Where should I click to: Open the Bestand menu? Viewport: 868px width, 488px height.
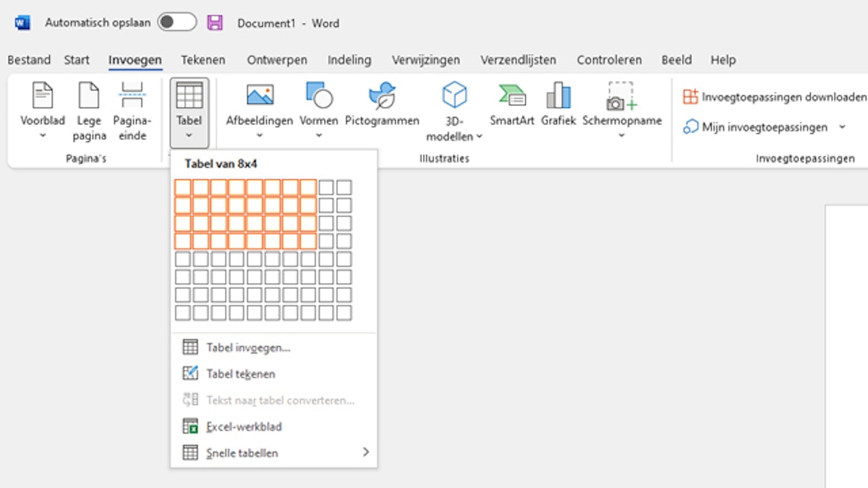(29, 60)
